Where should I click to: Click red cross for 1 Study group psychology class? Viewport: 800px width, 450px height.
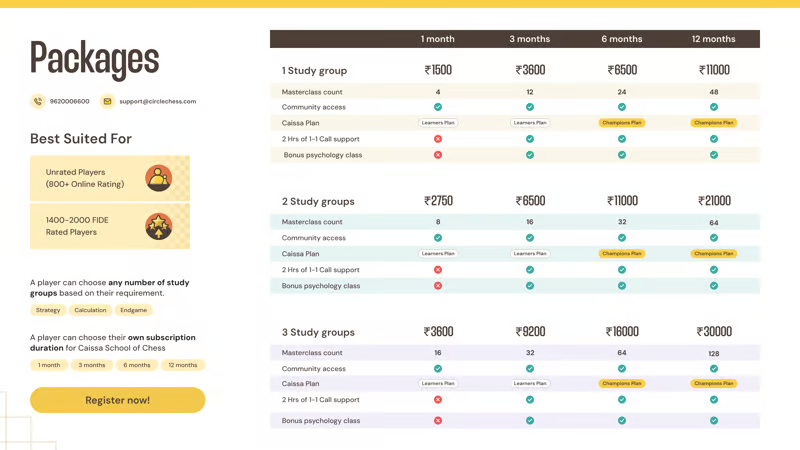[438, 155]
